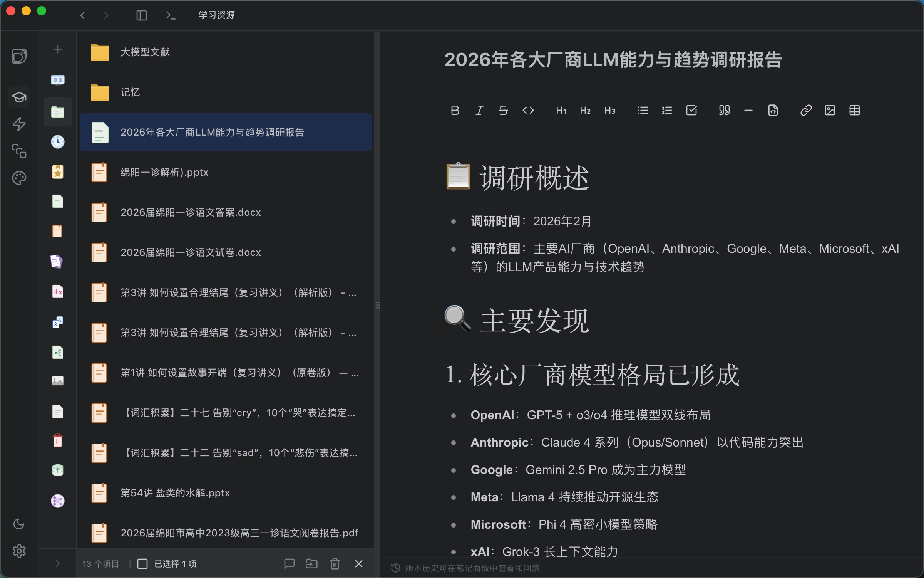Move selected item to folder
The image size is (924, 578).
pos(312,564)
